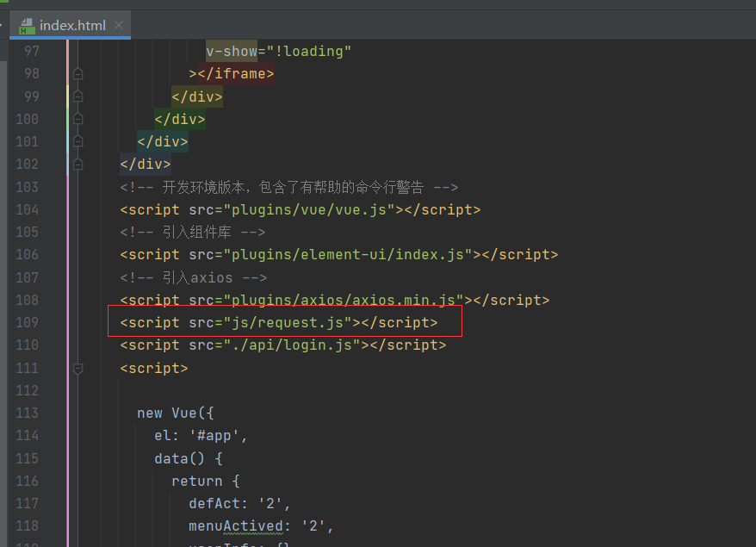Open the plugins/axios/axios.min.js path

[344, 300]
